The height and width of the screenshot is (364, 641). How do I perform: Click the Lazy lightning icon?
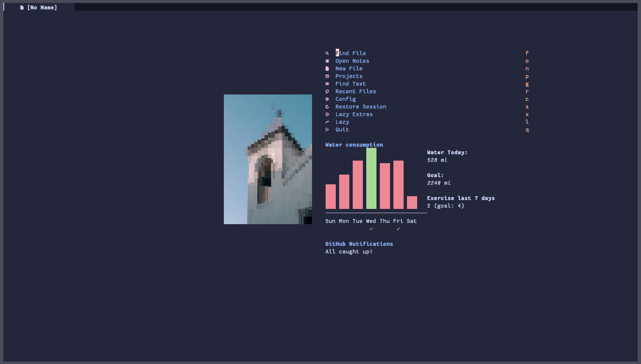[x=327, y=122]
